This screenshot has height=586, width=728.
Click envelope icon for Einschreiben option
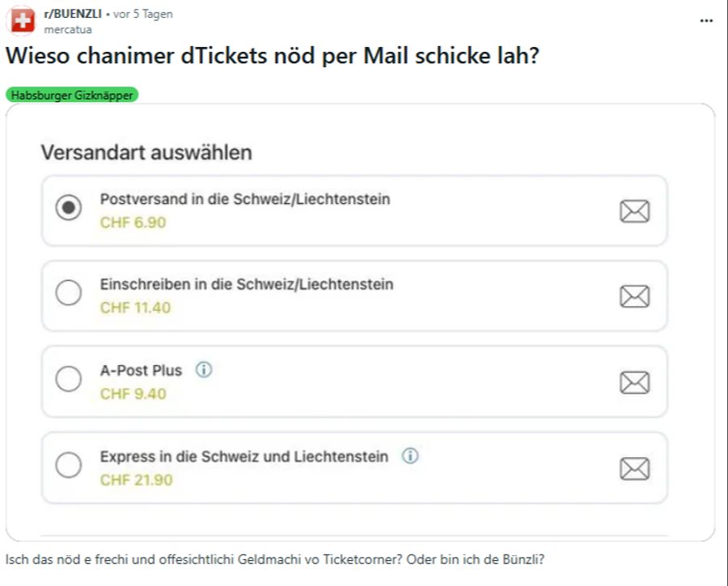pyautogui.click(x=634, y=296)
